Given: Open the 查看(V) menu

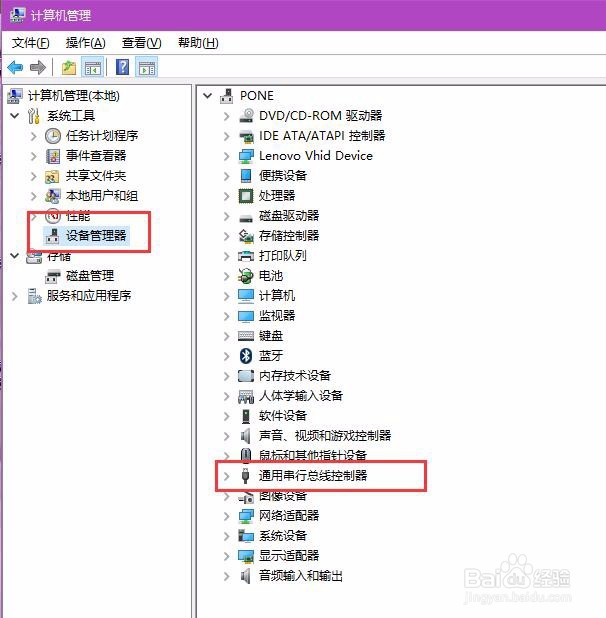Looking at the screenshot, I should (x=141, y=43).
